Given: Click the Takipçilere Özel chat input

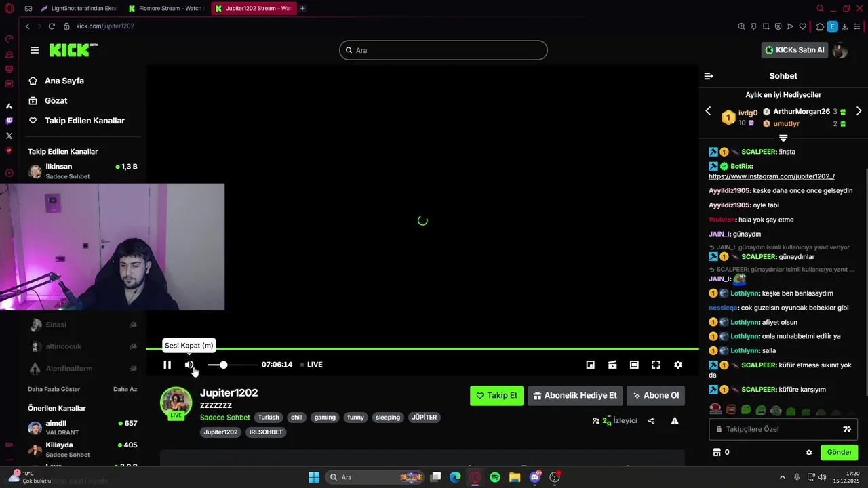Looking at the screenshot, I should [783, 429].
